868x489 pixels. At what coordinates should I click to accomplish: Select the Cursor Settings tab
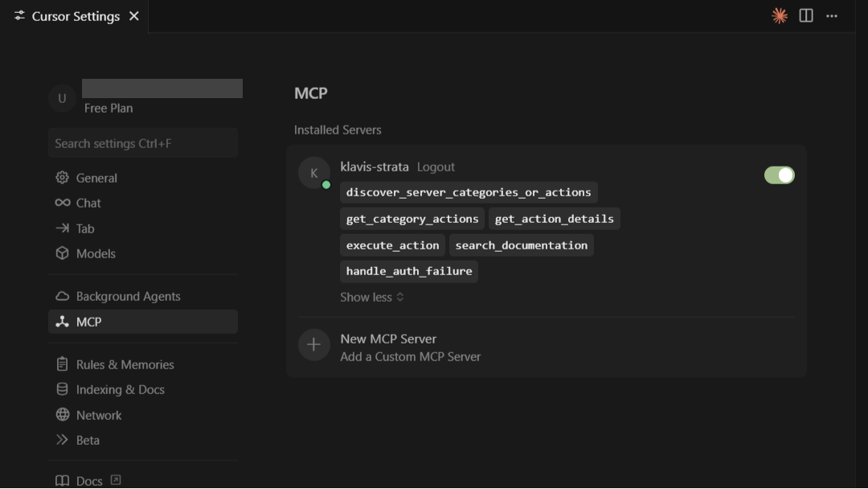[76, 16]
